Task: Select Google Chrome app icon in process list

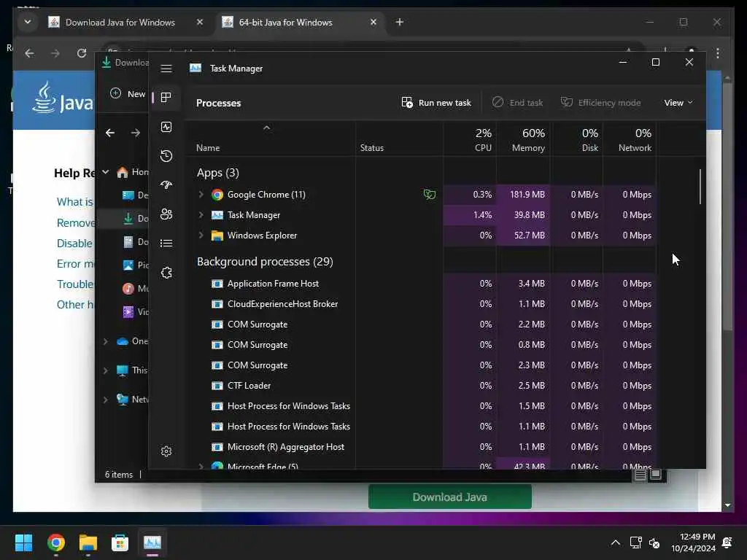Action: click(217, 194)
